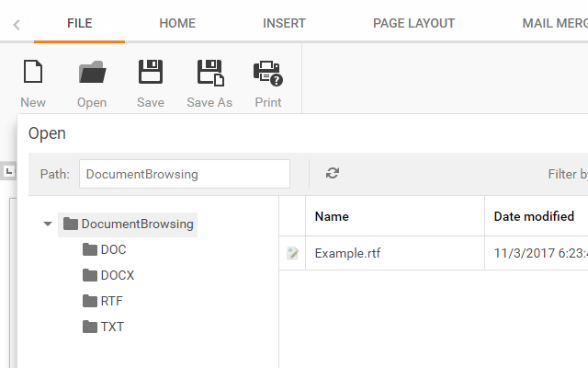Switch to the HOME tab

pos(177,23)
